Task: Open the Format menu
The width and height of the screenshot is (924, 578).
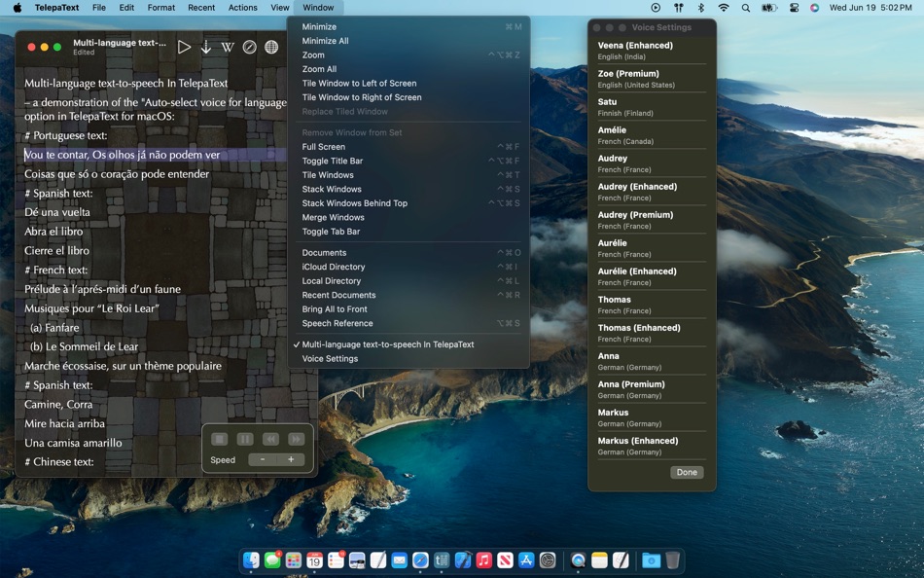Action: click(x=161, y=8)
